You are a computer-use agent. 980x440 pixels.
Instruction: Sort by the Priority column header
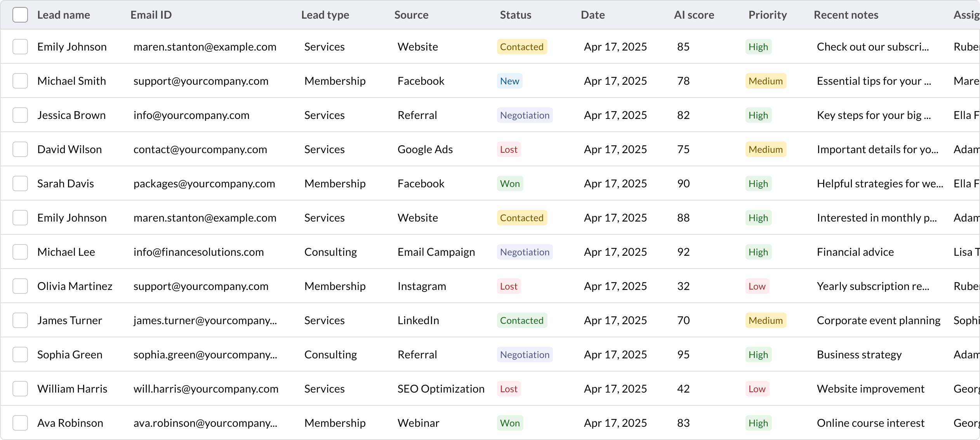[767, 15]
